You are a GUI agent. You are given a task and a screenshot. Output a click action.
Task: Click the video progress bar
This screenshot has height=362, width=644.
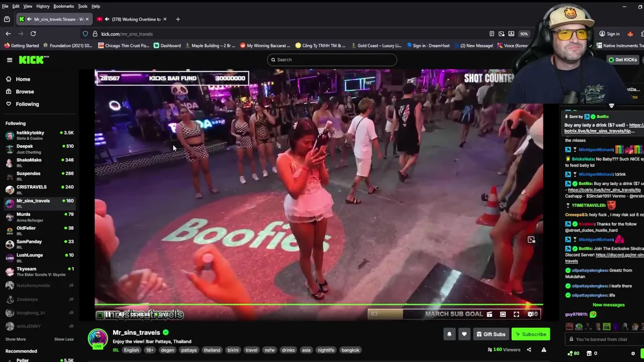[x=318, y=305]
